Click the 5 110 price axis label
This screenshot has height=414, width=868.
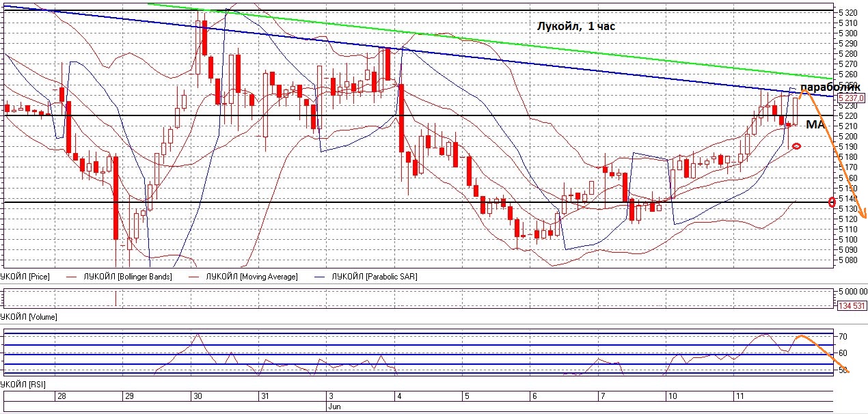tap(850, 229)
